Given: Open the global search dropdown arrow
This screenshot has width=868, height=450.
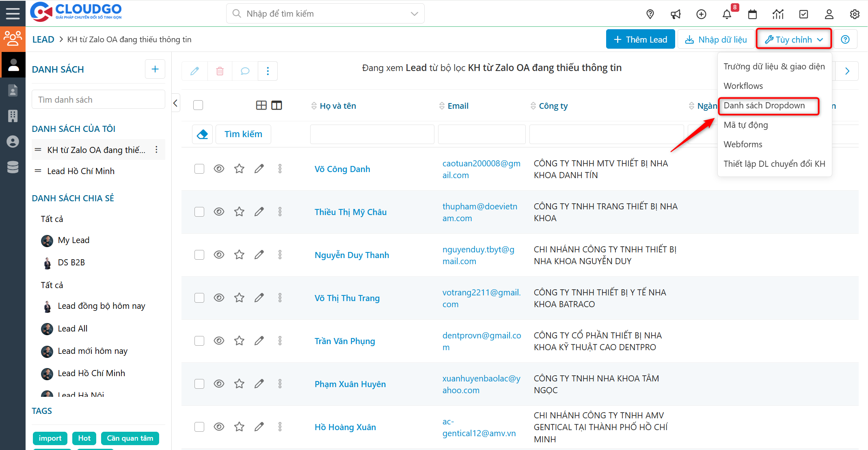Looking at the screenshot, I should 414,14.
